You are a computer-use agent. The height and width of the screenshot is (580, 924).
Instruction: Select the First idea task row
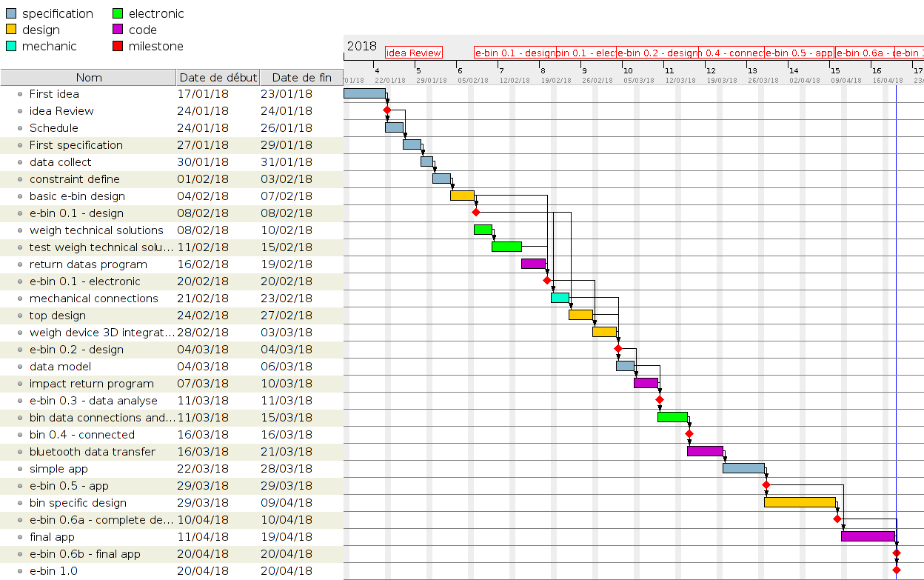coord(172,94)
